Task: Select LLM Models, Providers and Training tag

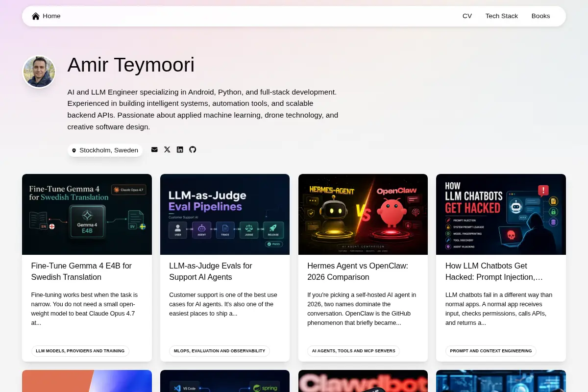Action: point(80,351)
